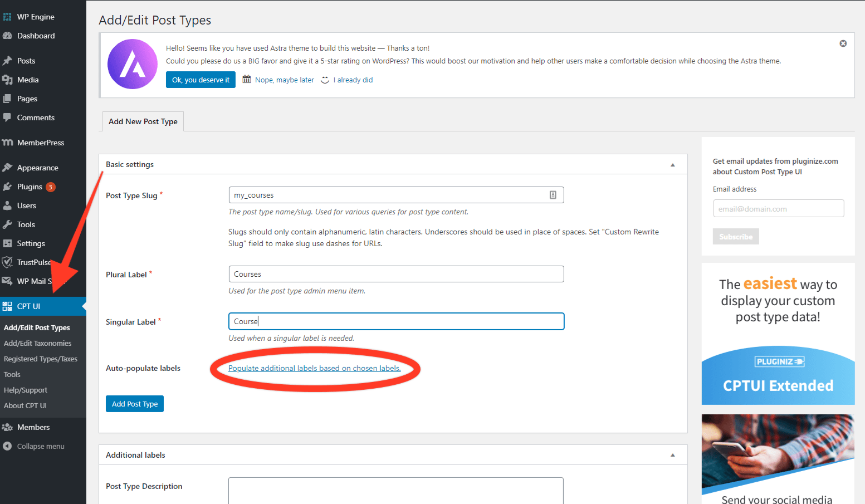Click the Comments bubble icon
The image size is (865, 504).
7,118
